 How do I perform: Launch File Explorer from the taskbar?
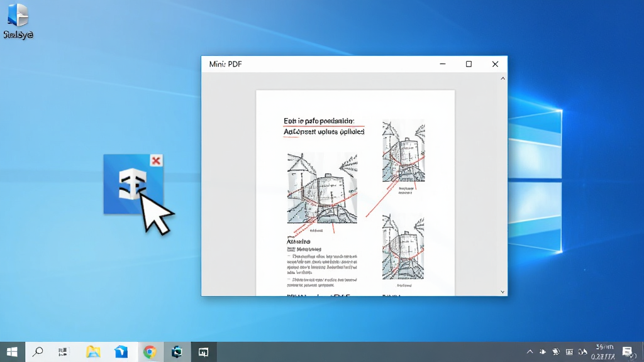coord(93,352)
